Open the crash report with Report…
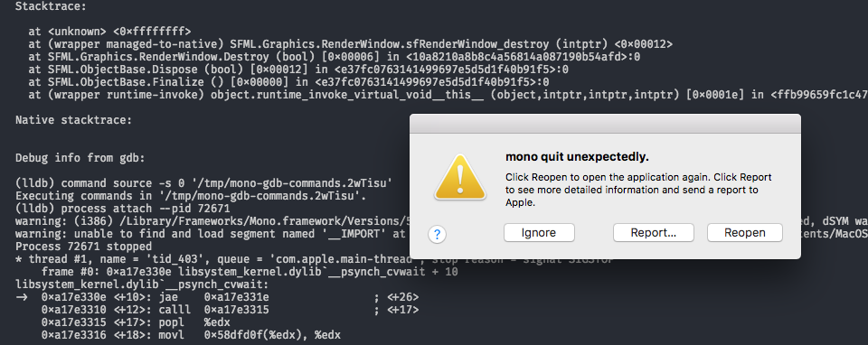Screen dimensions: 868x345 pos(653,233)
